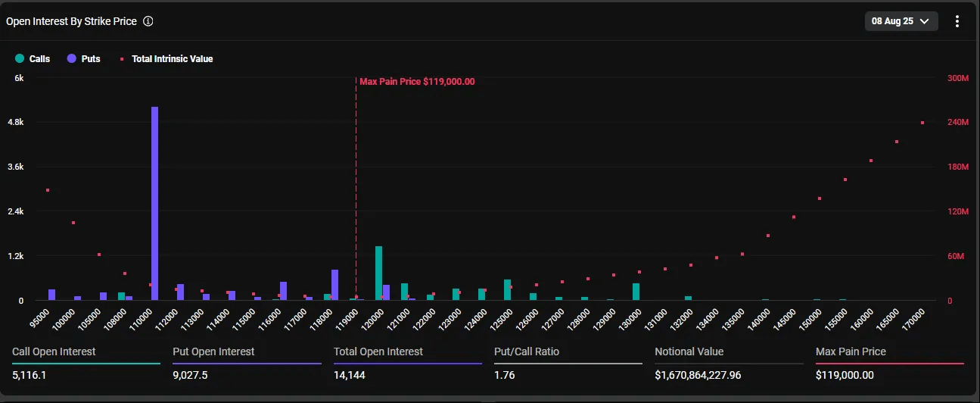
Task: Open the three-dot options menu
Action: pos(957,21)
